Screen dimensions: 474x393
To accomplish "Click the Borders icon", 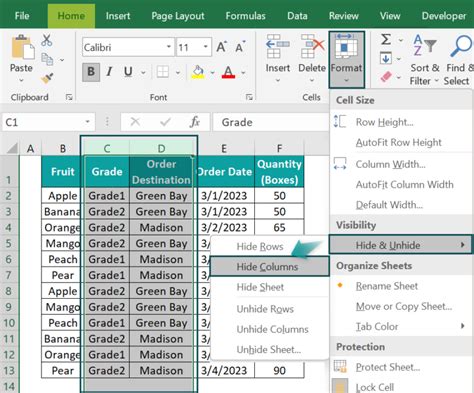I will (163, 72).
